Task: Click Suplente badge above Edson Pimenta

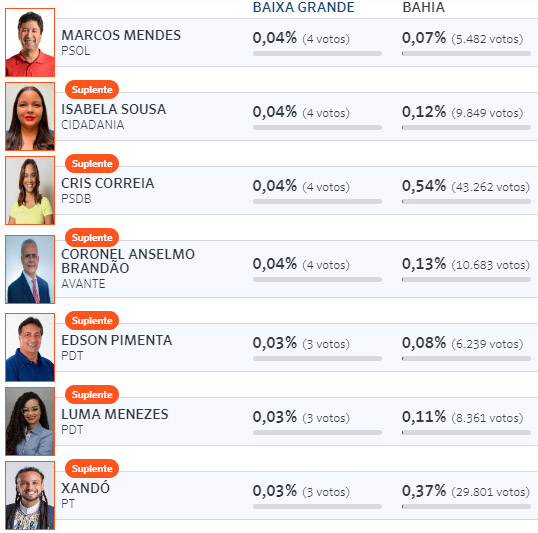Action: point(92,321)
